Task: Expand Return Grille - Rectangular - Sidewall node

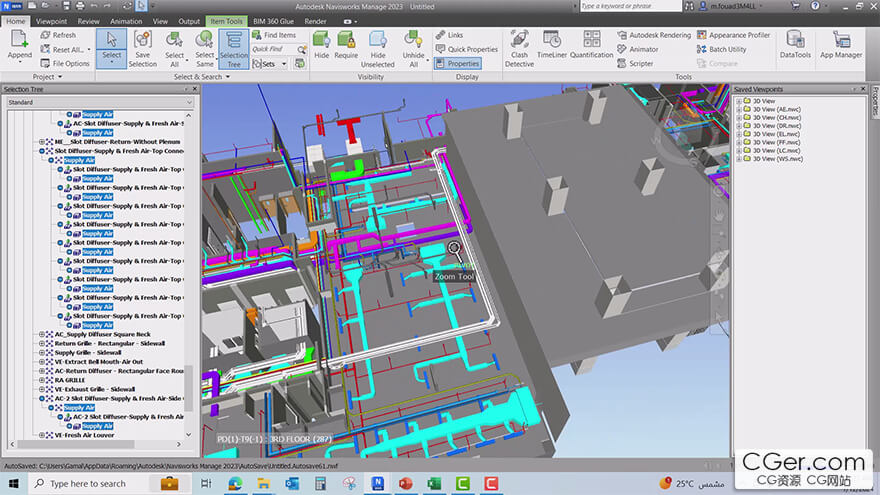Action: (x=42, y=343)
